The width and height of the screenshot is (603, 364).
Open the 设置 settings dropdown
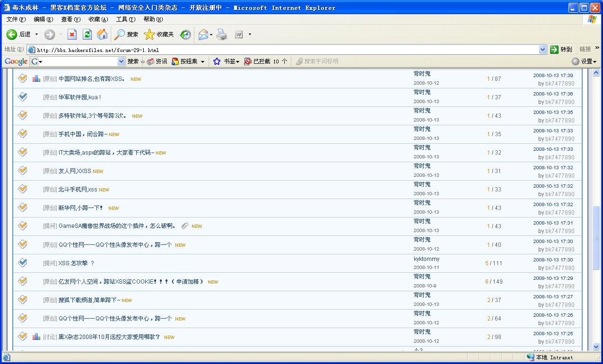click(x=584, y=61)
